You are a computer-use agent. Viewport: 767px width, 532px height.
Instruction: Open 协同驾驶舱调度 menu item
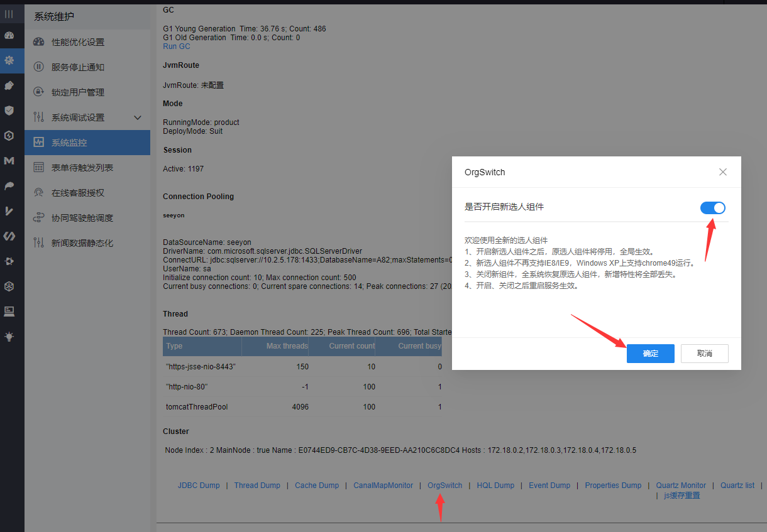87,218
